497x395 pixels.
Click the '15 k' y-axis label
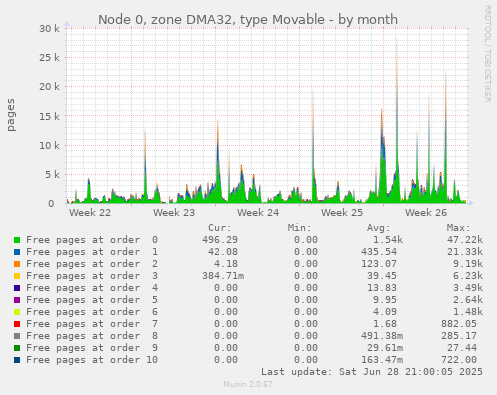tap(50, 116)
